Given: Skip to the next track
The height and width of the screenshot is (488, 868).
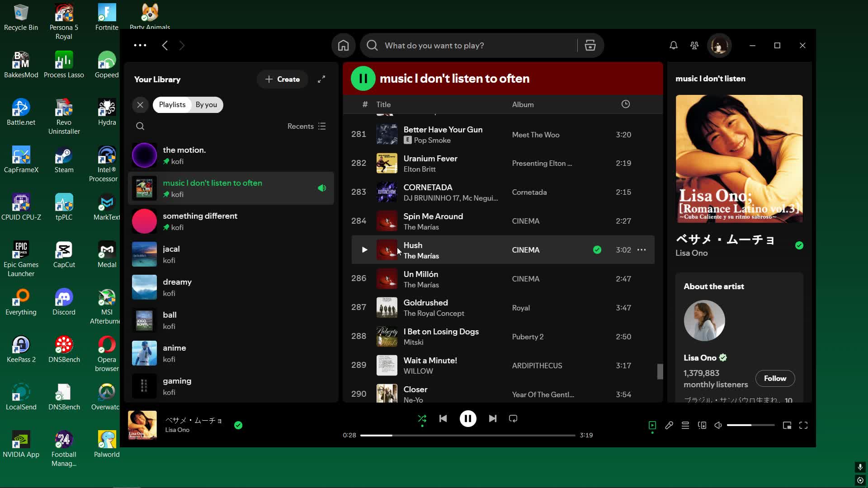Looking at the screenshot, I should pyautogui.click(x=493, y=419).
